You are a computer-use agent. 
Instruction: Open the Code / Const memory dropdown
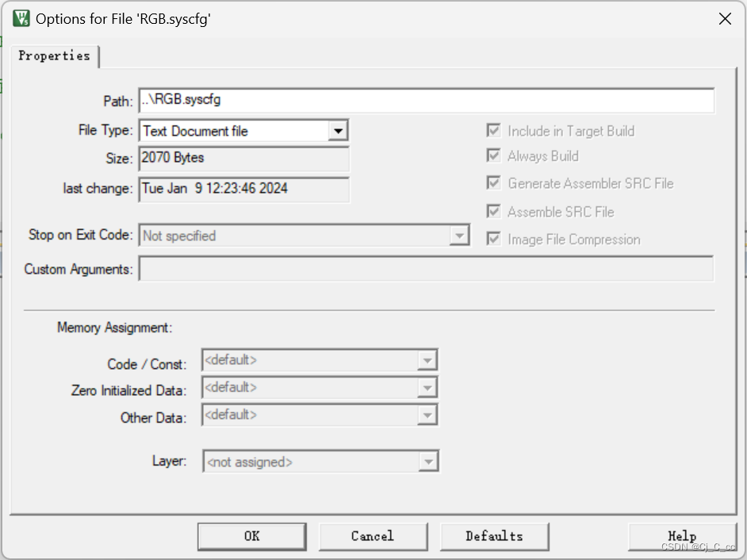point(427,359)
